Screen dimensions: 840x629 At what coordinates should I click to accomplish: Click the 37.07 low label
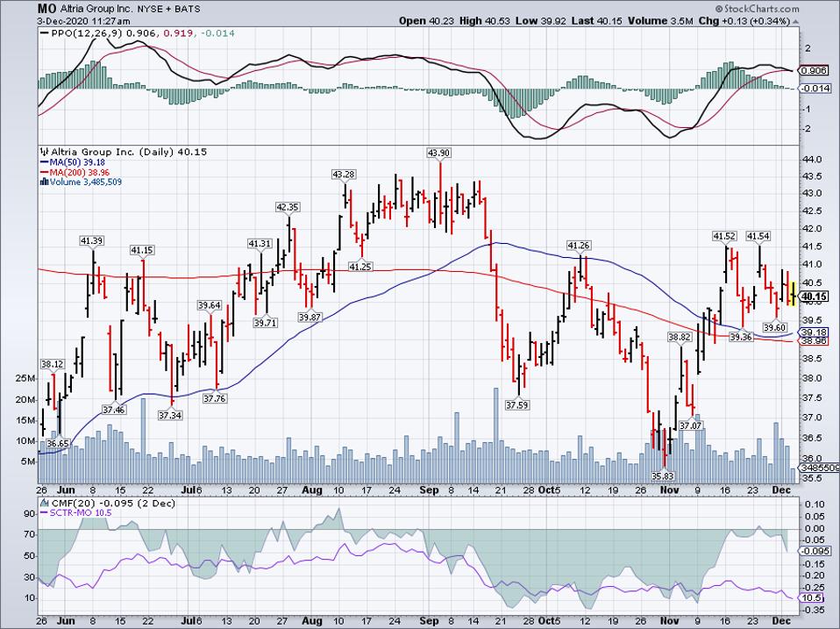pyautogui.click(x=691, y=425)
